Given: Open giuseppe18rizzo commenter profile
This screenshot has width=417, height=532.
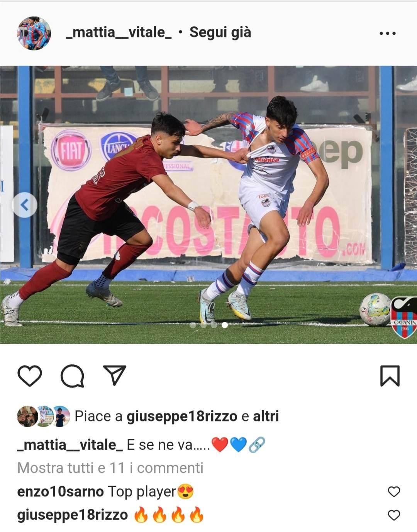Looking at the screenshot, I should [73, 515].
